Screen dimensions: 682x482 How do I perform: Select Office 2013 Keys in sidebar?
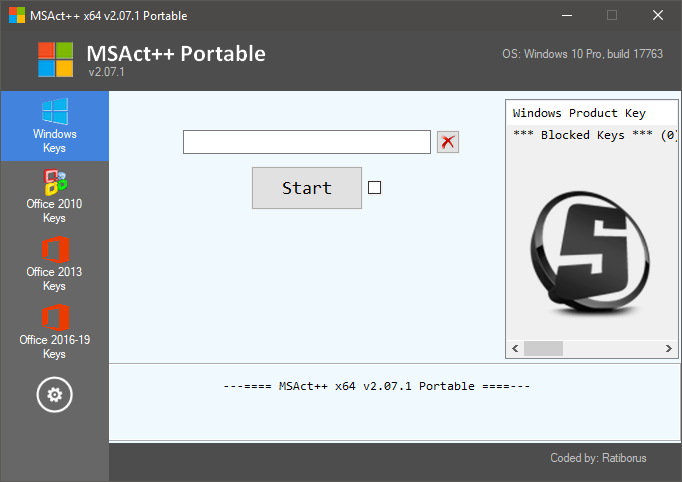point(54,264)
